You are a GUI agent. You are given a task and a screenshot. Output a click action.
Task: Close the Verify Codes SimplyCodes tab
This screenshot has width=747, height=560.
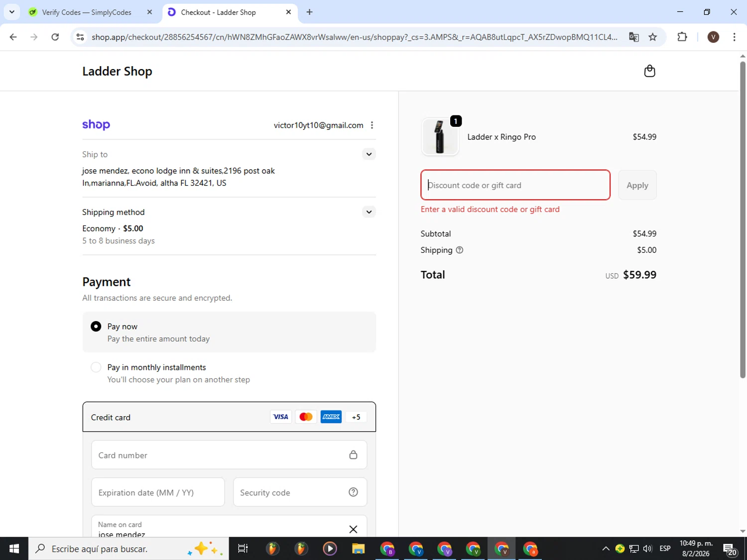tap(149, 12)
